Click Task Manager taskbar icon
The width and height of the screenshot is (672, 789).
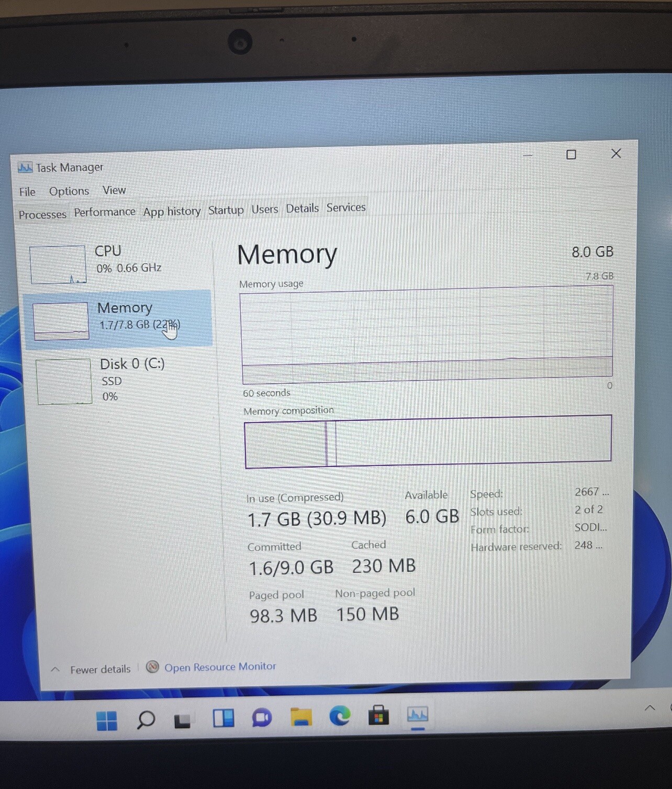(x=418, y=714)
